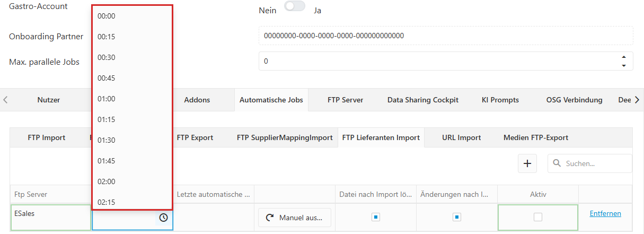Switch to the FTP Server tab

click(x=345, y=100)
